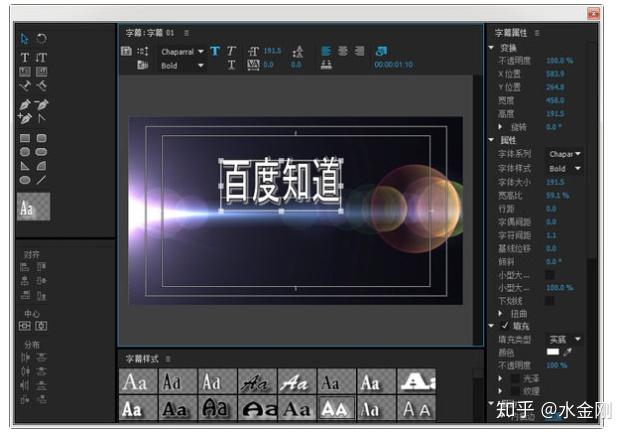Apply the highlighted outlined AA title style
Screen dimensions: 629x437
point(337,409)
